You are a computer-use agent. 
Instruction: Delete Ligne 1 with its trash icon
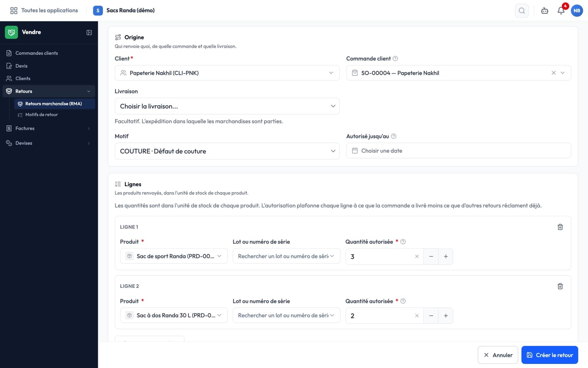[x=560, y=227]
